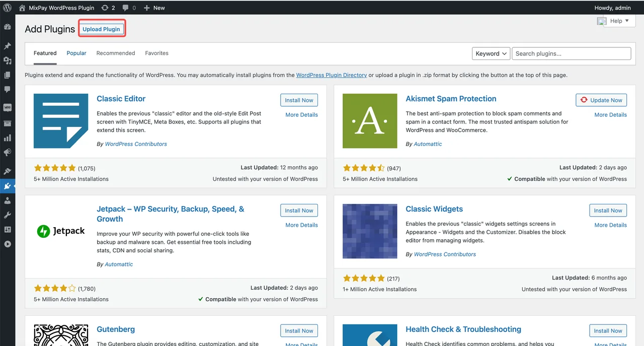Open the Media library sidebar icon
This screenshot has width=644, height=346.
pos(8,60)
